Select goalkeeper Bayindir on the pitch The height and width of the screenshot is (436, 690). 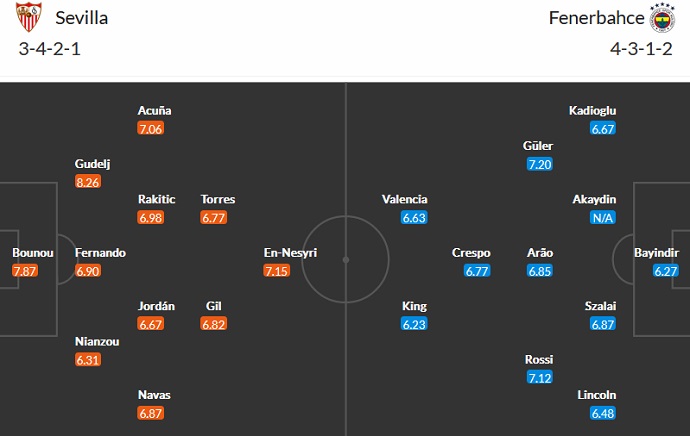coord(656,253)
